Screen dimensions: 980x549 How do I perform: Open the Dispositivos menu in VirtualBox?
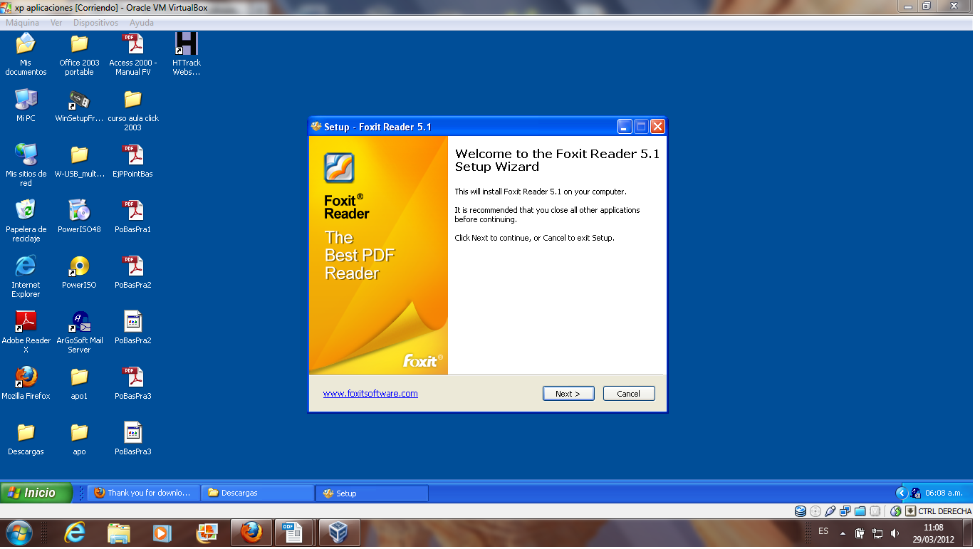pos(95,23)
